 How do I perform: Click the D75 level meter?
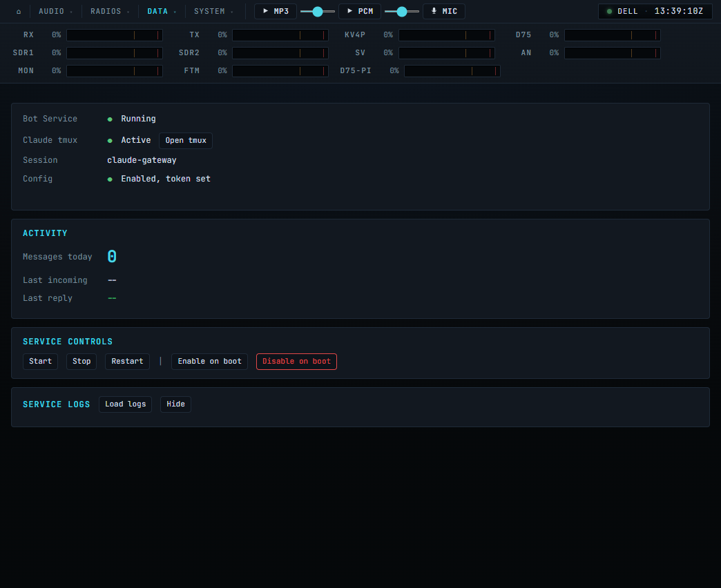pos(613,35)
